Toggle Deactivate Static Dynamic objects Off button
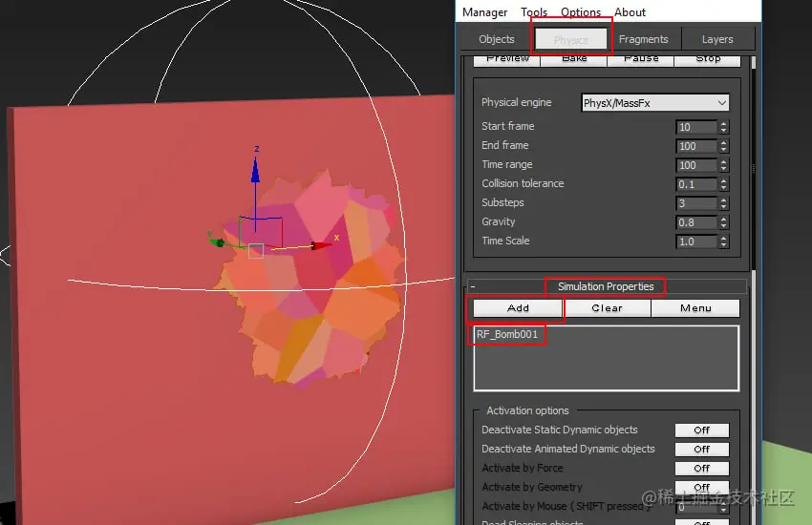Image resolution: width=812 pixels, height=525 pixels. (702, 430)
